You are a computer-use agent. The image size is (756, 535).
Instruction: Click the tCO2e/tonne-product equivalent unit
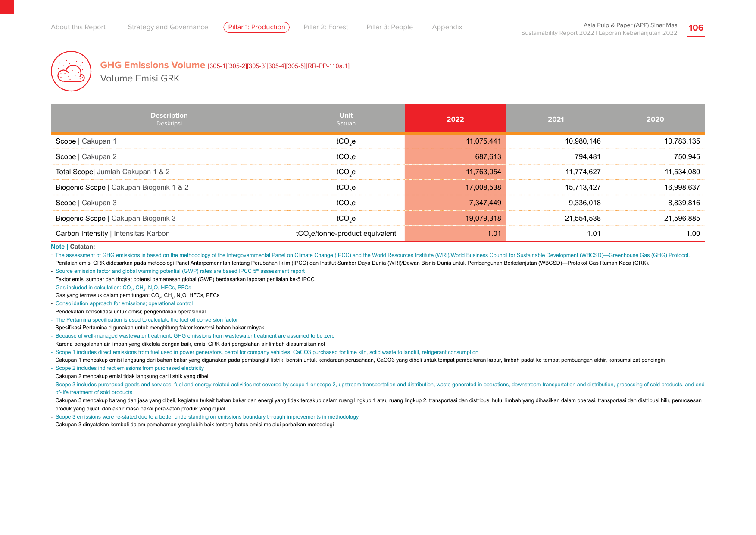coord(346,234)
